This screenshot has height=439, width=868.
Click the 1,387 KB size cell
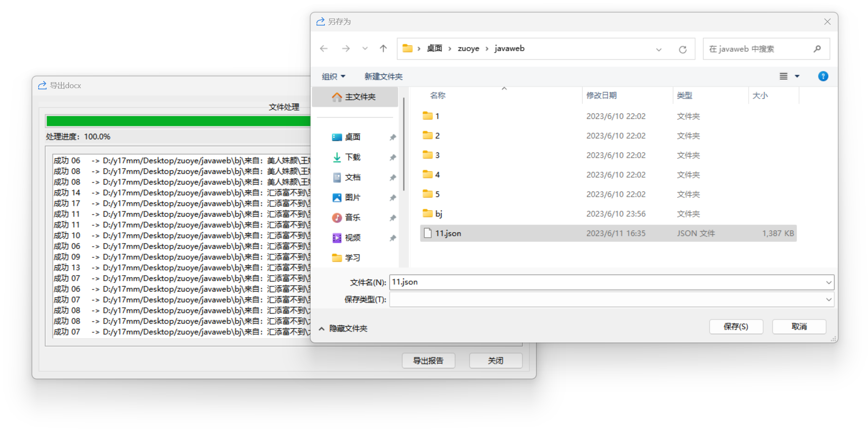778,233
